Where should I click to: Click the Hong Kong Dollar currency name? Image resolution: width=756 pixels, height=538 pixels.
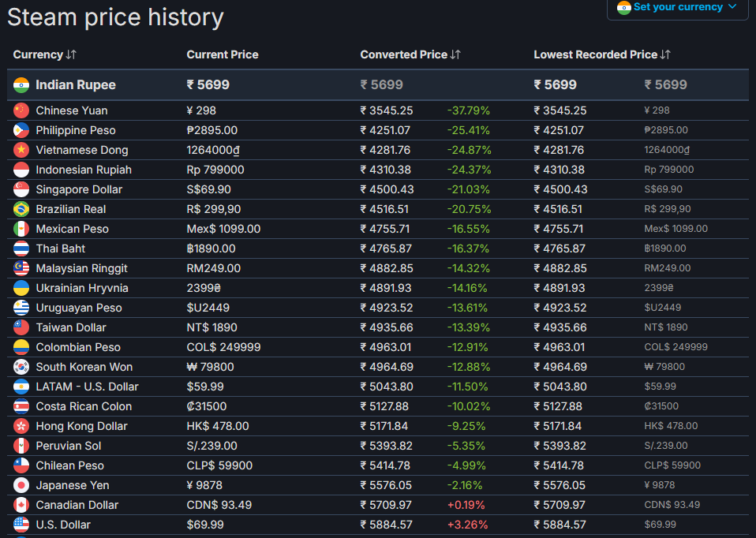[81, 426]
